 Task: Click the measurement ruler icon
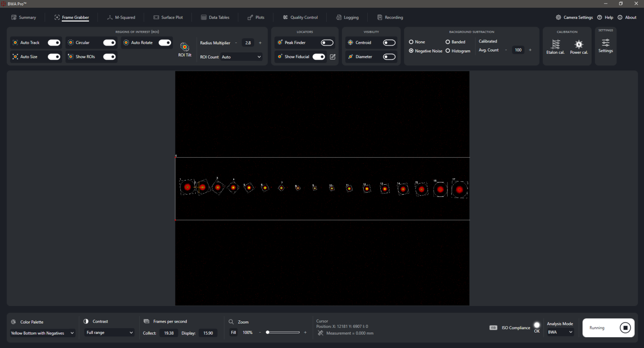320,333
